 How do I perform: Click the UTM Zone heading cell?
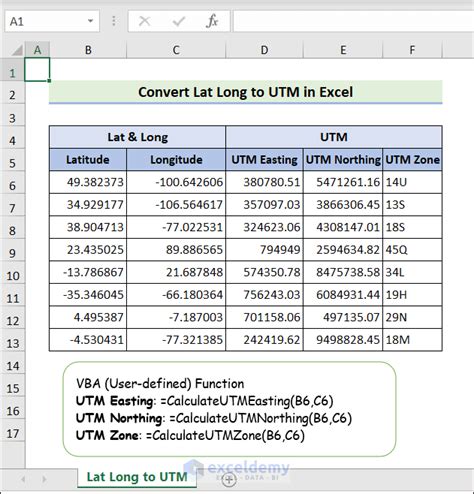412,160
